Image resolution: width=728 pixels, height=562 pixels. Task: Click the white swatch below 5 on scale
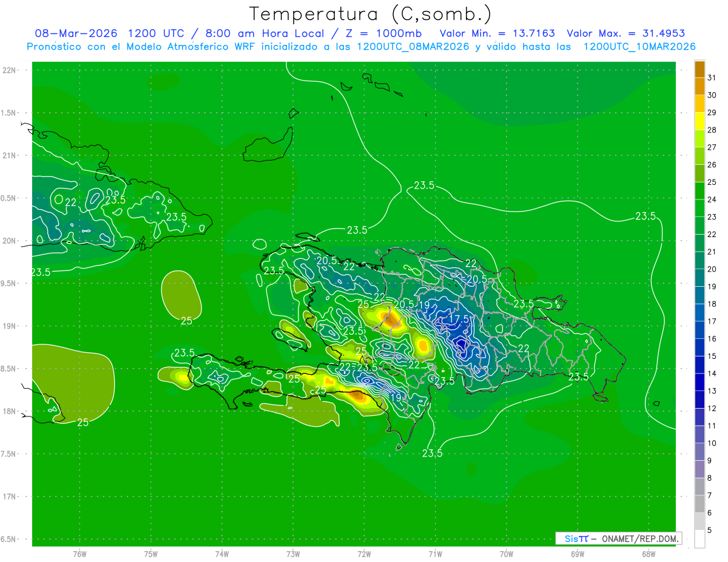[x=699, y=539]
